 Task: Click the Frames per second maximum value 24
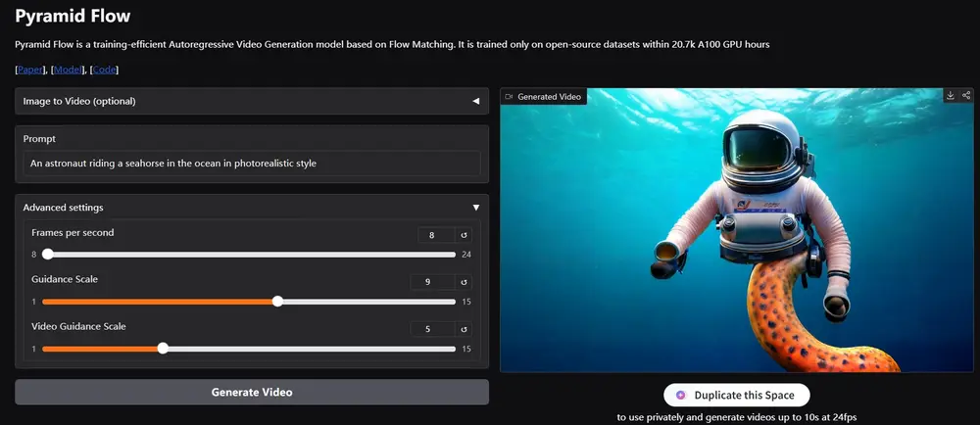coord(466,255)
